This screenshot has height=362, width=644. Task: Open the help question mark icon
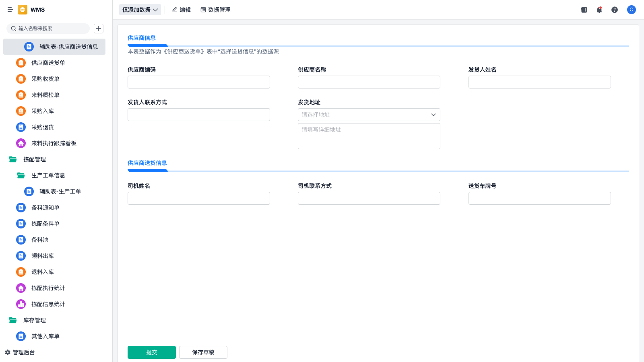(x=615, y=10)
